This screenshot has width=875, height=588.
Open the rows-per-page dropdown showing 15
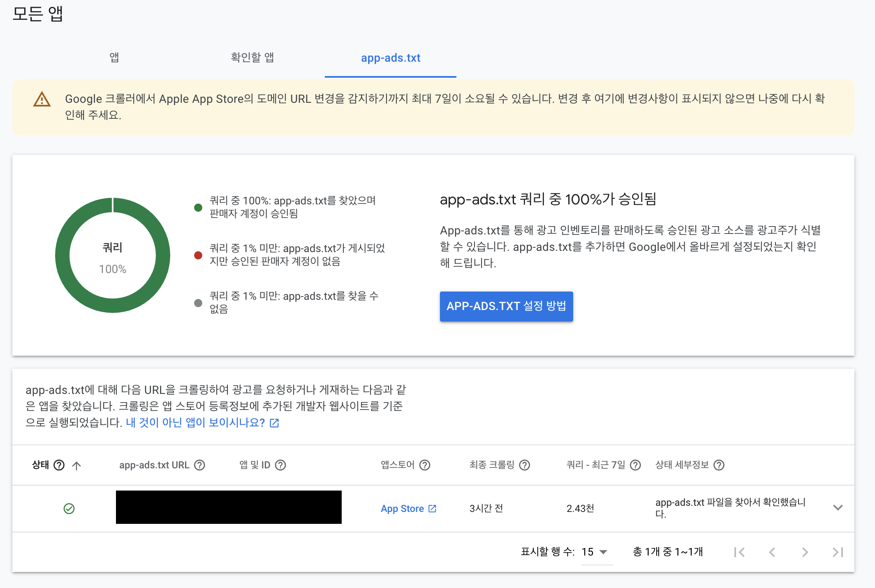pos(595,552)
